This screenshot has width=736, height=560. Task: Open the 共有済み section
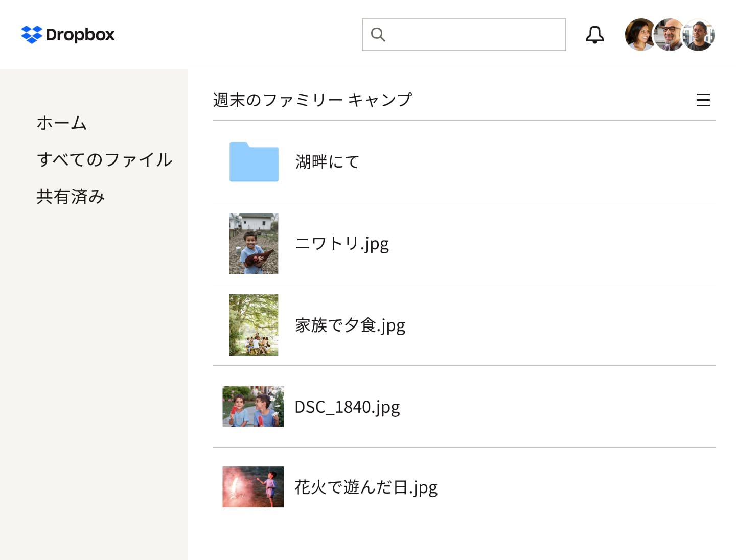(x=70, y=196)
